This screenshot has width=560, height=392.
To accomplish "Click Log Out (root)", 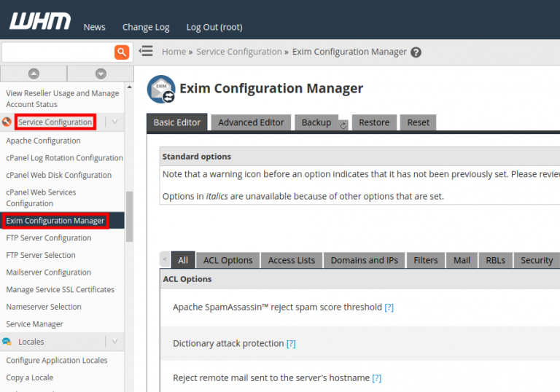I will point(214,27).
